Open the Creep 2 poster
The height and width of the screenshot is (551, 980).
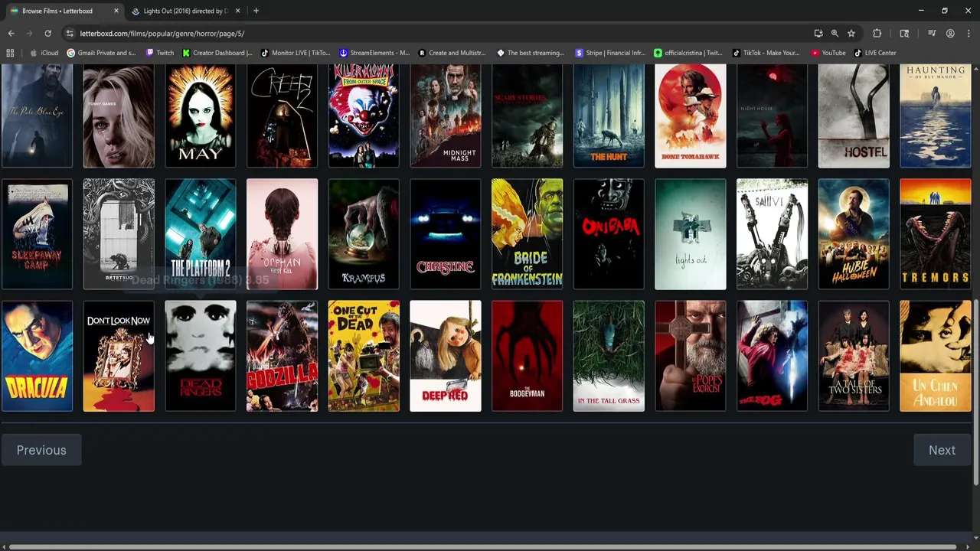click(x=282, y=116)
